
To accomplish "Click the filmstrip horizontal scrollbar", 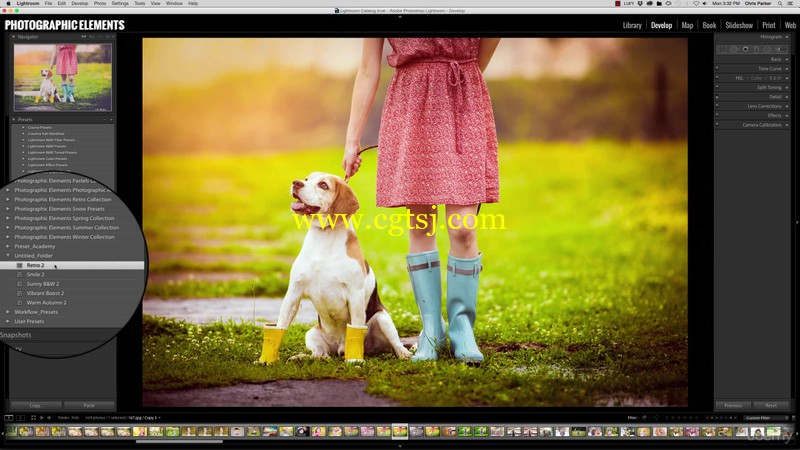I will [x=179, y=441].
